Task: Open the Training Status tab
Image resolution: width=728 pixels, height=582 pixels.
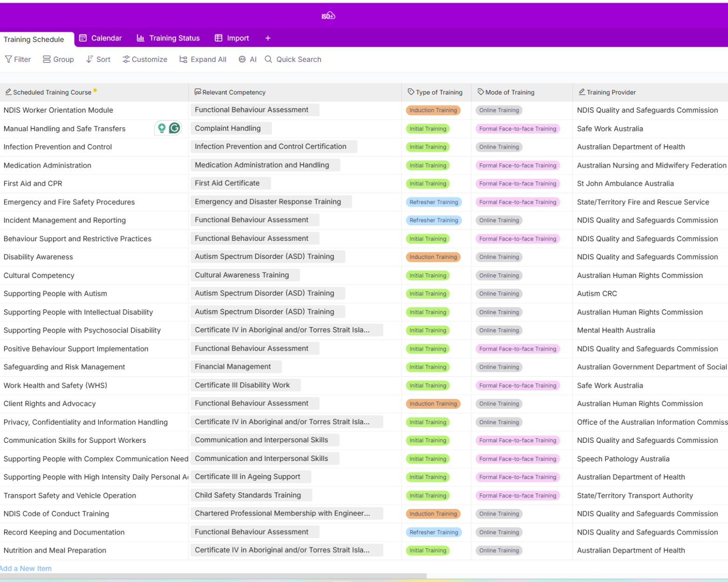Action: click(x=168, y=38)
